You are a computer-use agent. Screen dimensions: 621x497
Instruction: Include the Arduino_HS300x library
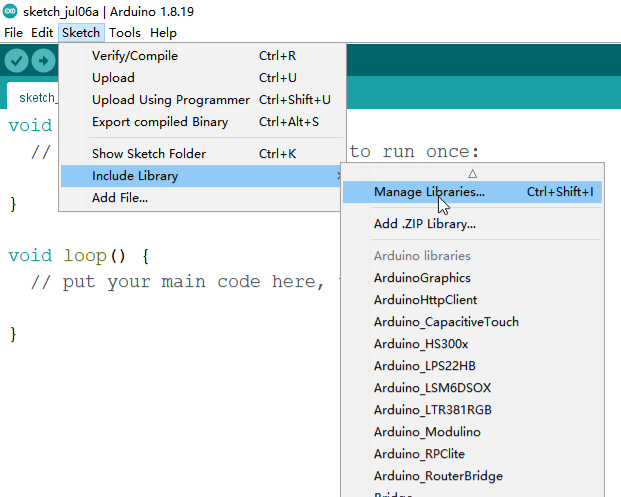[x=472, y=344]
